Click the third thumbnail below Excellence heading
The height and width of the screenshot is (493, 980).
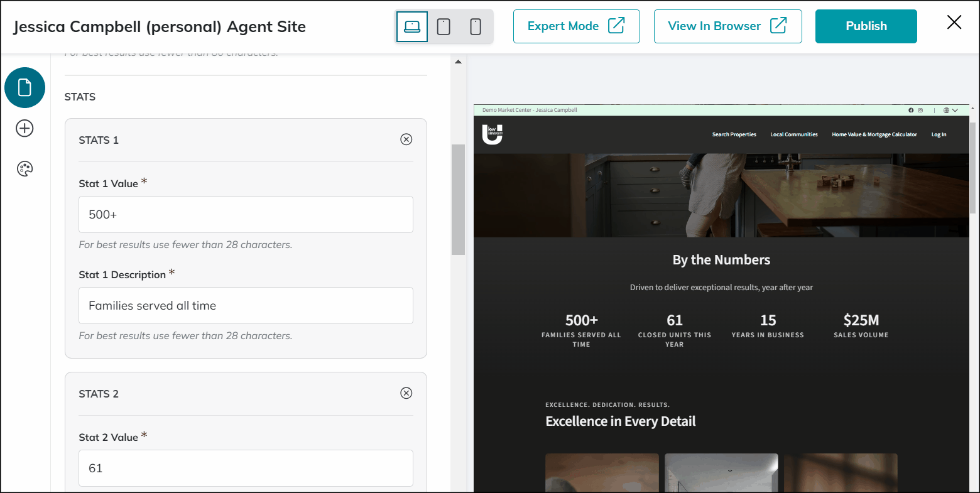click(x=841, y=473)
